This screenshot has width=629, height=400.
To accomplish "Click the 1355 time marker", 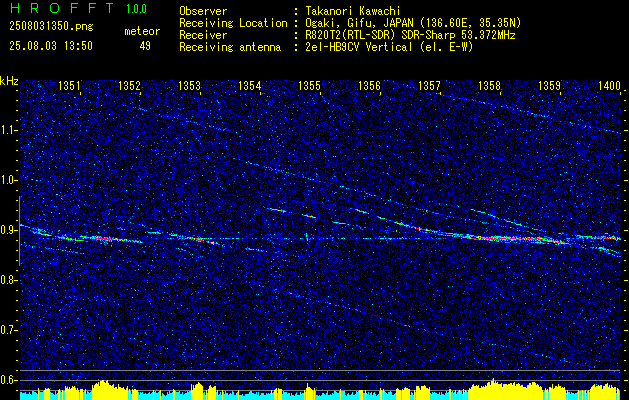I will (310, 86).
